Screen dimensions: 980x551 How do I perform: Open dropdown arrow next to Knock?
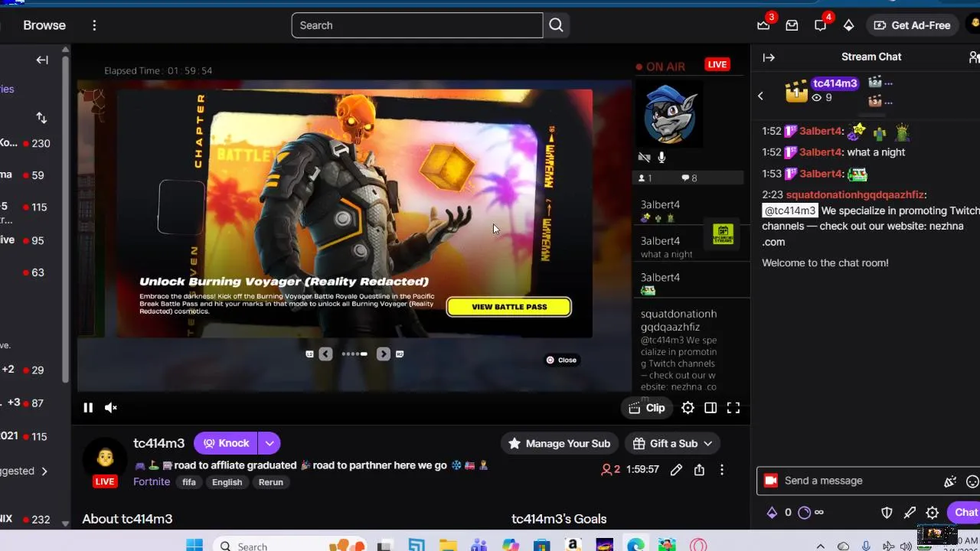coord(269,443)
